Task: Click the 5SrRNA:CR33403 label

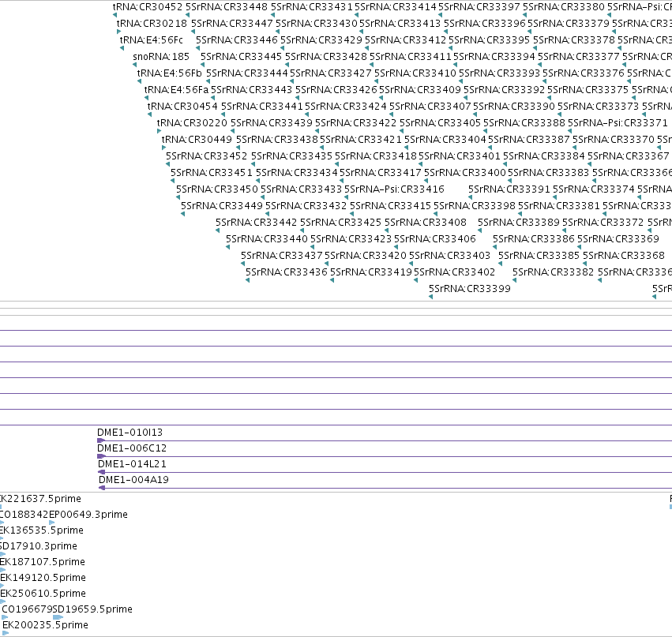Action: coord(449,255)
